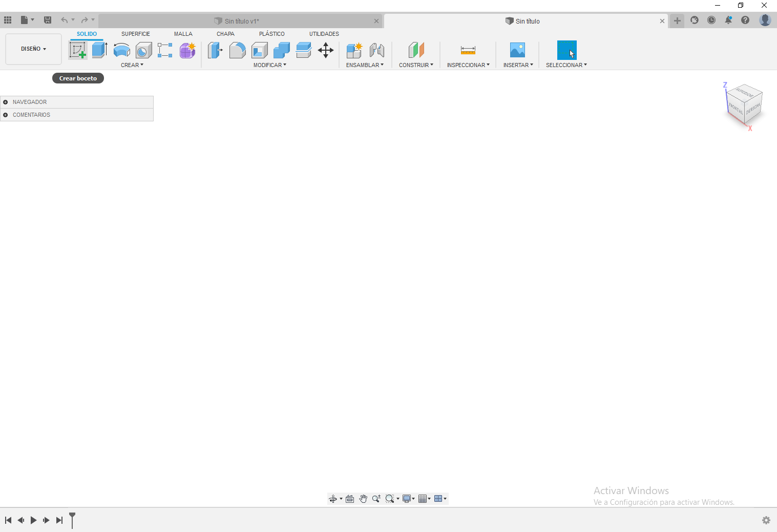Click the Save disk icon
The height and width of the screenshot is (532, 777).
point(48,20)
